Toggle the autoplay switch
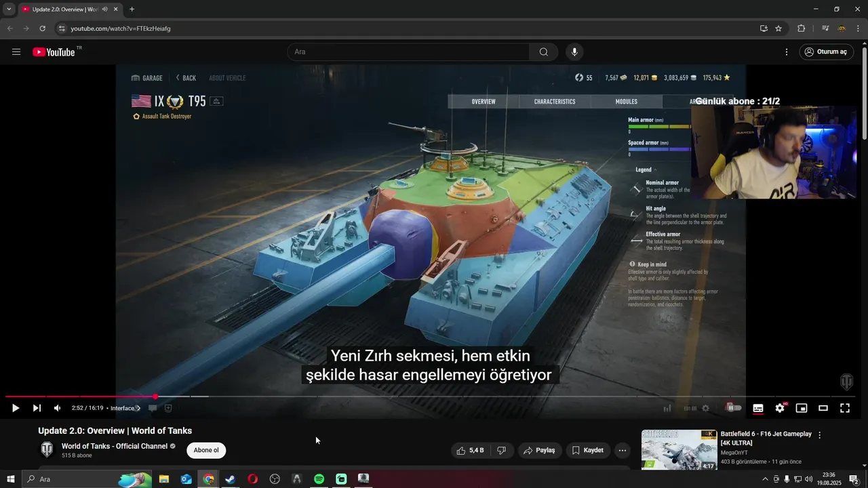Screen dimensions: 868x488 [x=734, y=408]
